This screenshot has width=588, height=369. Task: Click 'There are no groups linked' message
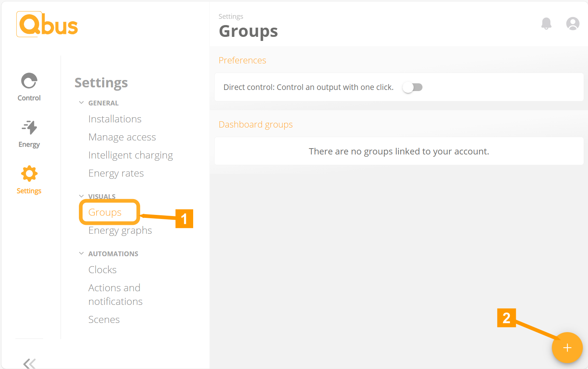point(399,152)
